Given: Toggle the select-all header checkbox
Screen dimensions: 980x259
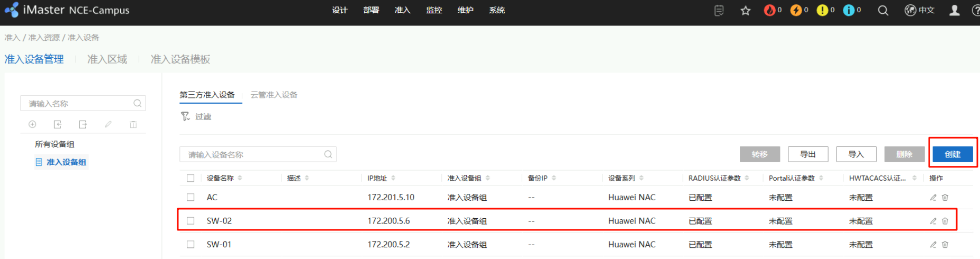Looking at the screenshot, I should tap(190, 178).
